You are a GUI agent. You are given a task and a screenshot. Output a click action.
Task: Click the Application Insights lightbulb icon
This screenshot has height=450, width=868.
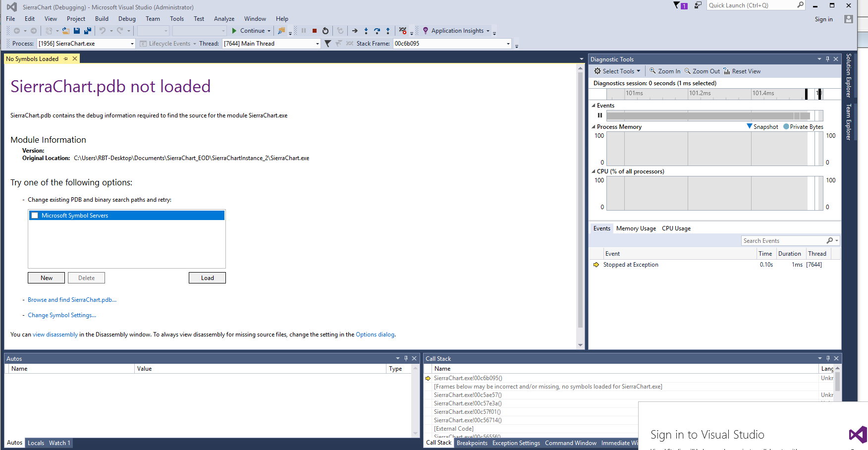pos(426,31)
